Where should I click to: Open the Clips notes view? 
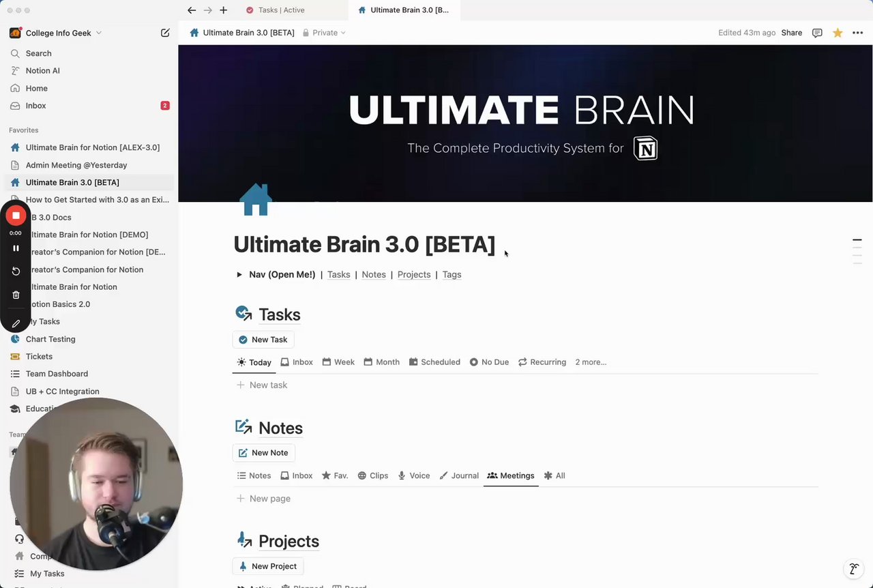pyautogui.click(x=373, y=475)
